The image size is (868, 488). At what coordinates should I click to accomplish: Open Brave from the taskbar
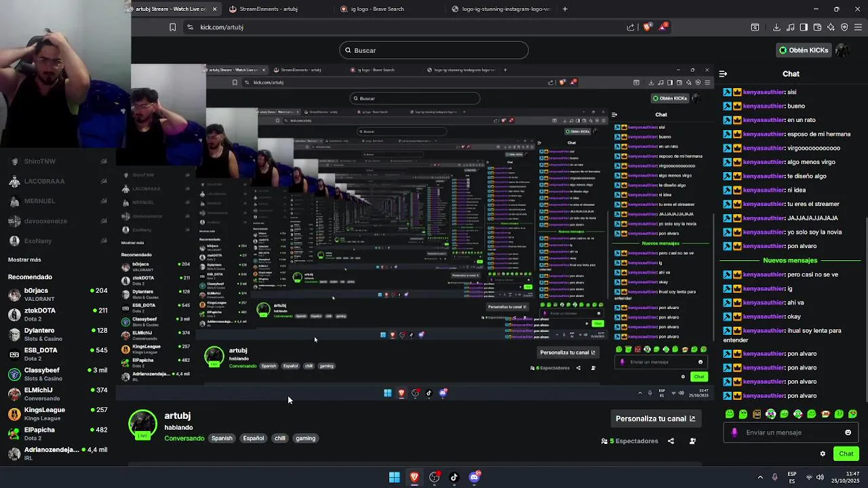click(414, 477)
